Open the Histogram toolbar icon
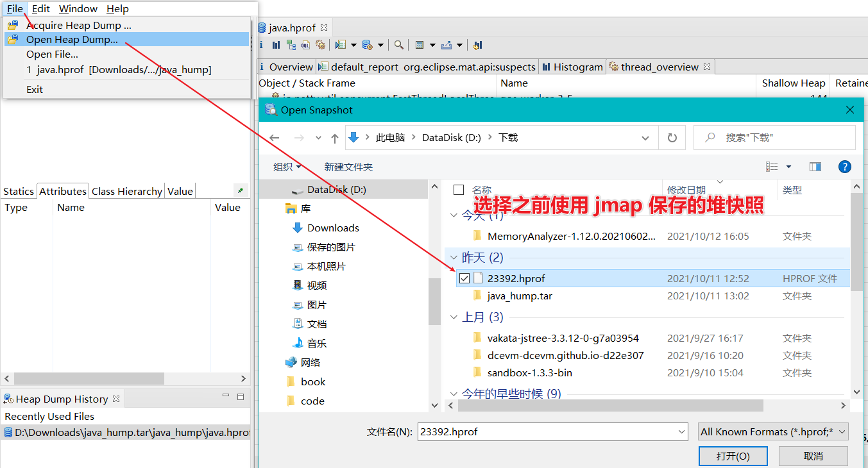Screen dimensions: 868x468 (x=276, y=45)
